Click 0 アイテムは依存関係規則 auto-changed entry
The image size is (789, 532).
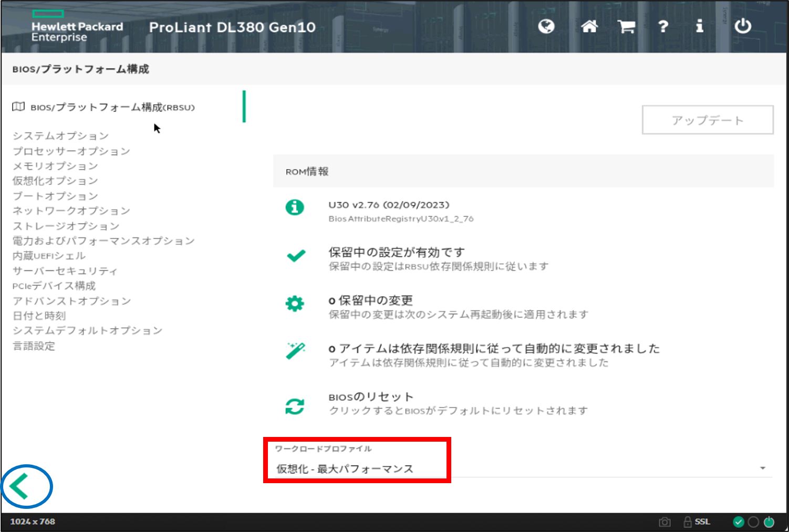tap(494, 349)
